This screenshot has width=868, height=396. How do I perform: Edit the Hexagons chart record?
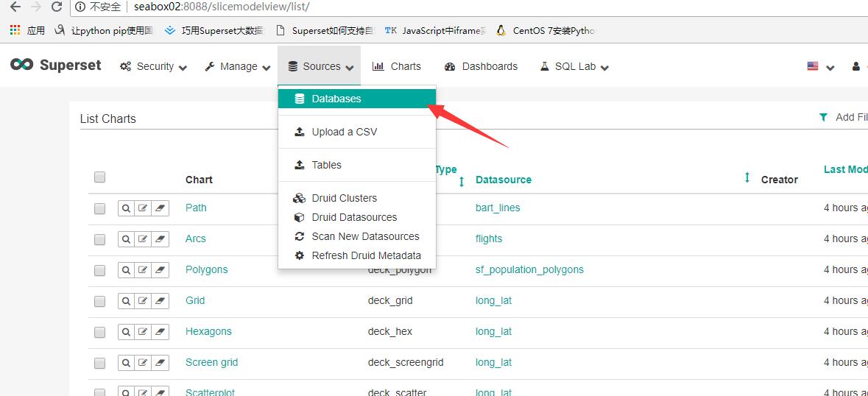click(x=143, y=332)
